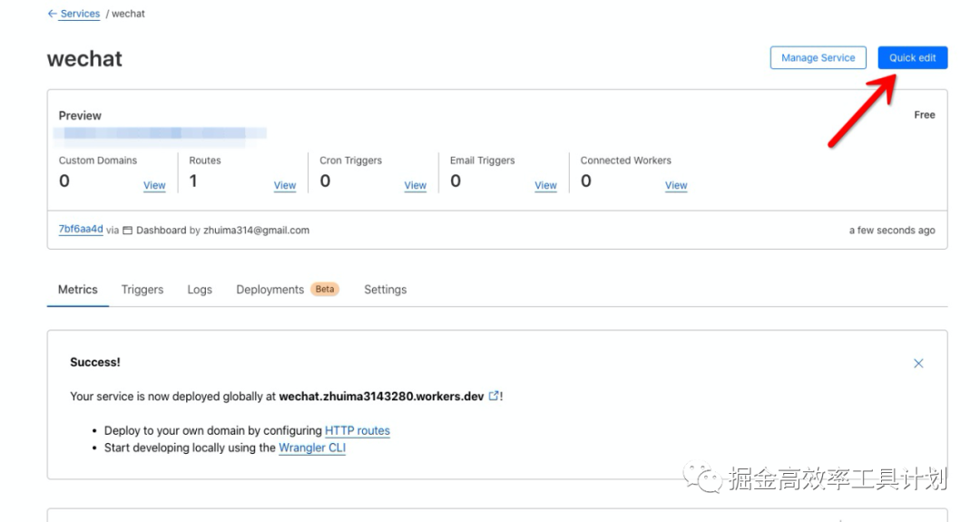Screen dimensions: 980x522
Task: View Email Triggers
Action: (x=545, y=185)
